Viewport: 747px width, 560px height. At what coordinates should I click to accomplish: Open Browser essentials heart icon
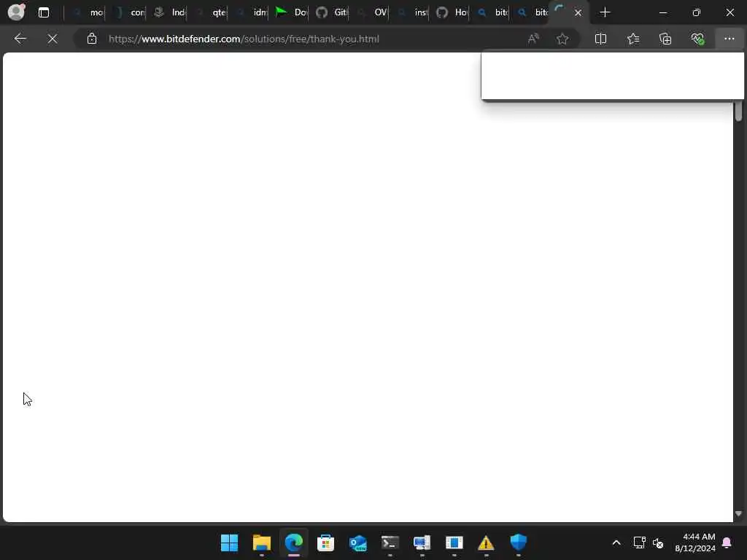[697, 39]
